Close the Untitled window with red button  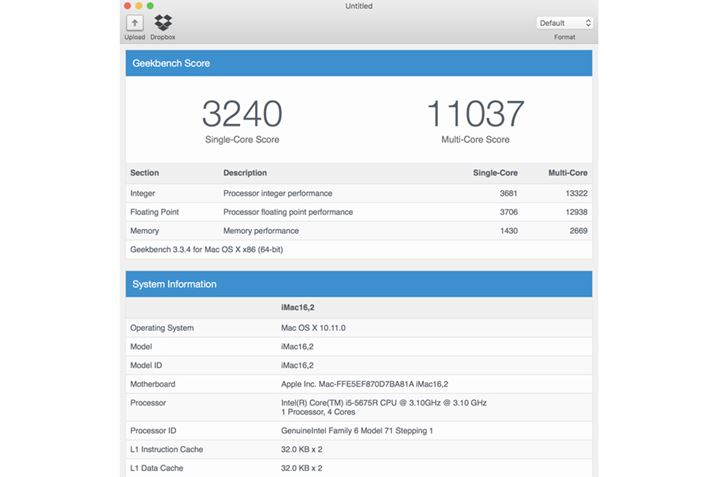(x=127, y=6)
